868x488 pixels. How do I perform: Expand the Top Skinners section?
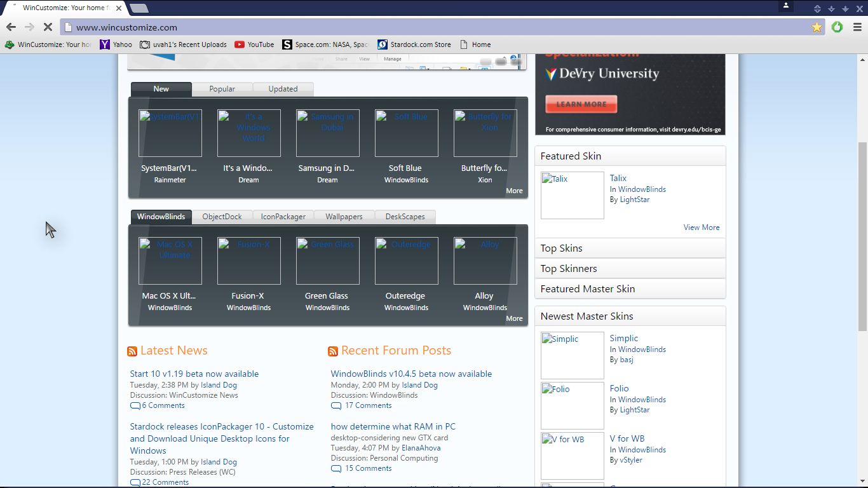click(x=630, y=269)
